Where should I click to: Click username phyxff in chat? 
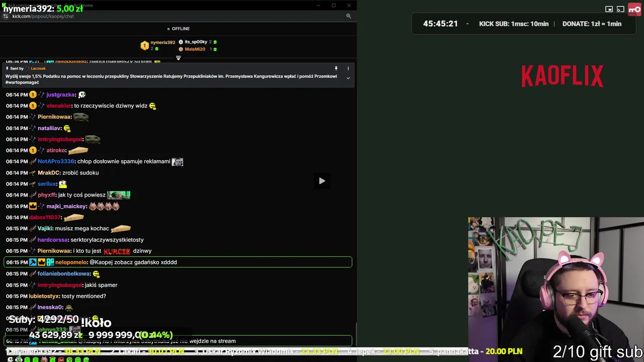pos(46,195)
